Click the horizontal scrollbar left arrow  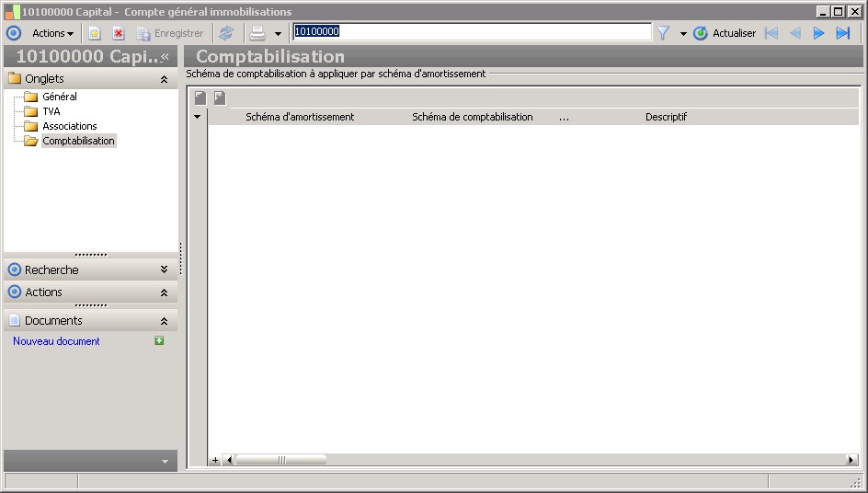(x=230, y=460)
